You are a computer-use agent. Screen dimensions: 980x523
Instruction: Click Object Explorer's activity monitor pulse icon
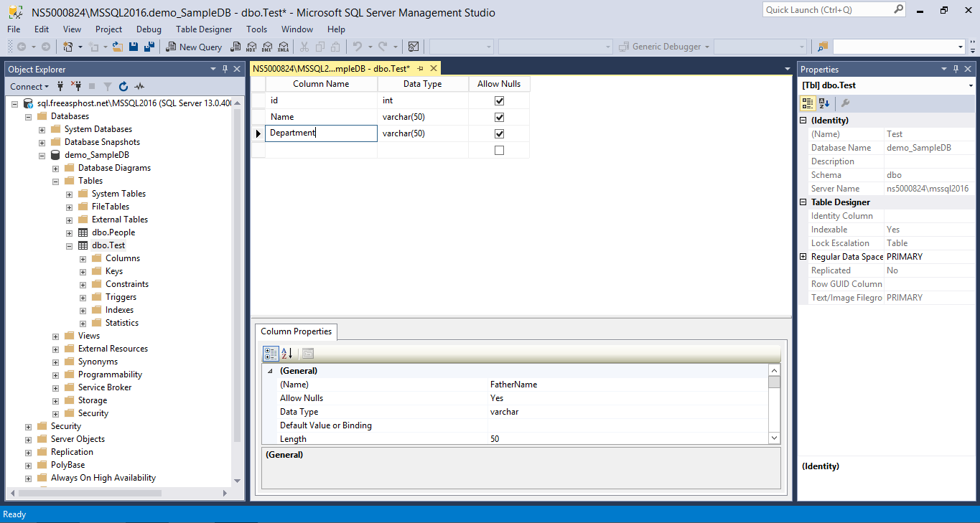(139, 86)
